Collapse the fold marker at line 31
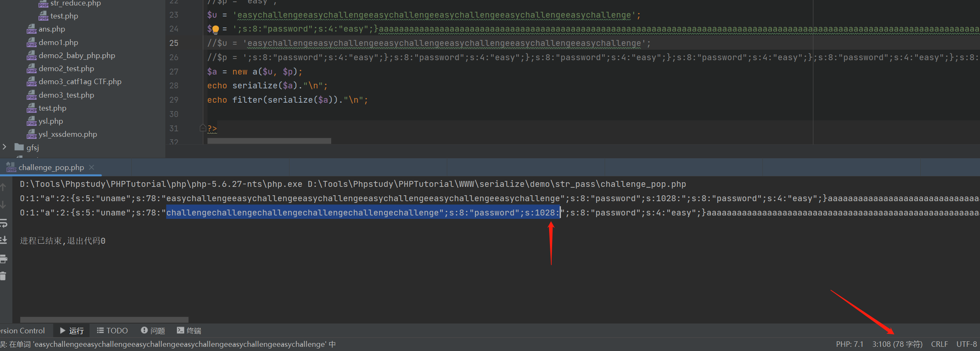 click(203, 128)
